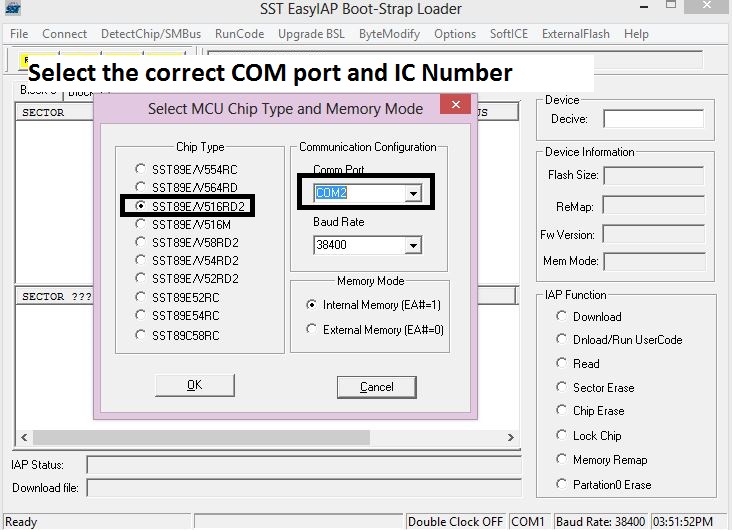Open the ExternalFlash menu
This screenshot has height=530, width=732.
[576, 34]
